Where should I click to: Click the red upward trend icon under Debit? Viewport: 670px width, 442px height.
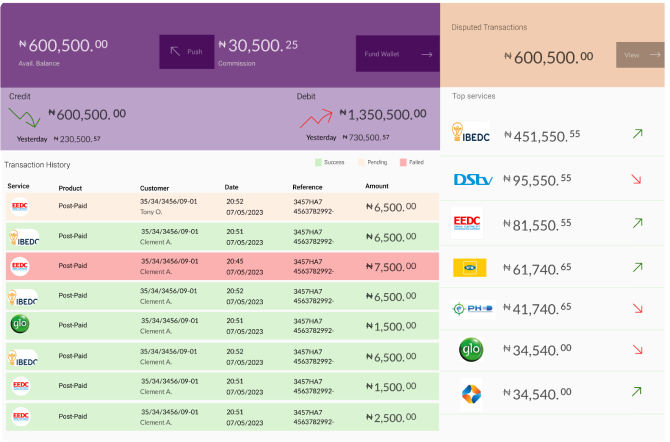pos(315,119)
